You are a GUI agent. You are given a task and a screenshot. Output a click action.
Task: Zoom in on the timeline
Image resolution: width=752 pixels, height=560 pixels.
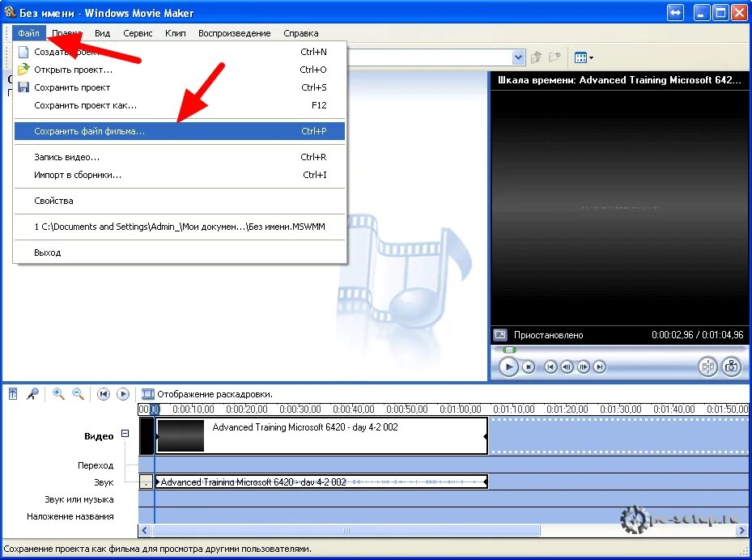coord(57,394)
